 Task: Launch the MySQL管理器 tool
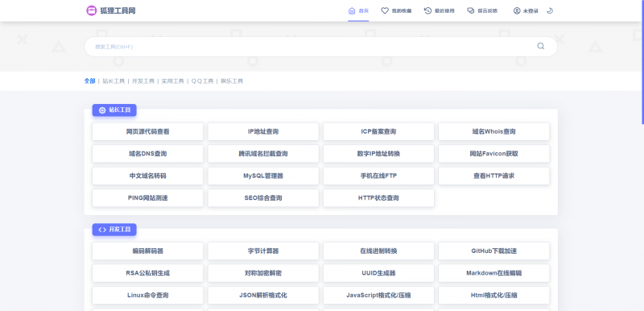pos(263,176)
